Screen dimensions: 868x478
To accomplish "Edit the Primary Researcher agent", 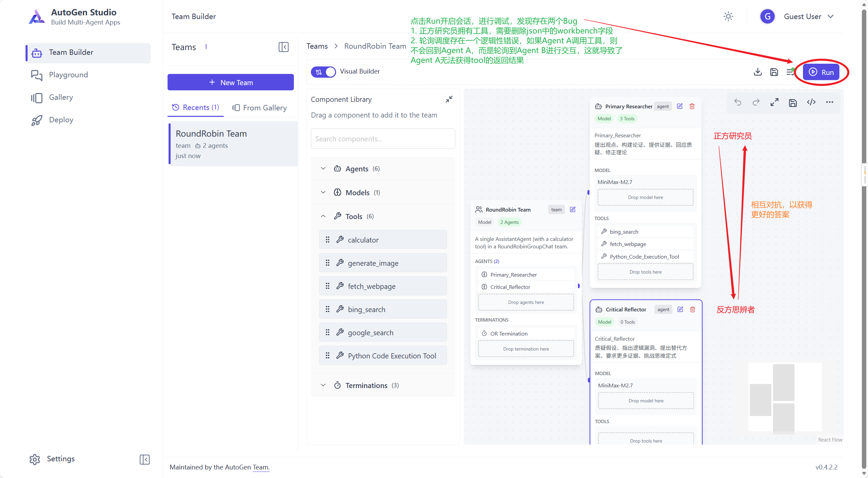I will pyautogui.click(x=680, y=106).
